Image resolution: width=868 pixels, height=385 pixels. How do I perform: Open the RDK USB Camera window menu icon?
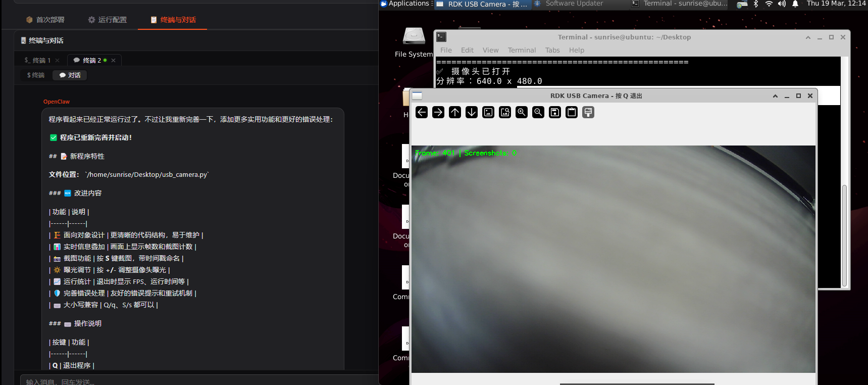click(417, 95)
